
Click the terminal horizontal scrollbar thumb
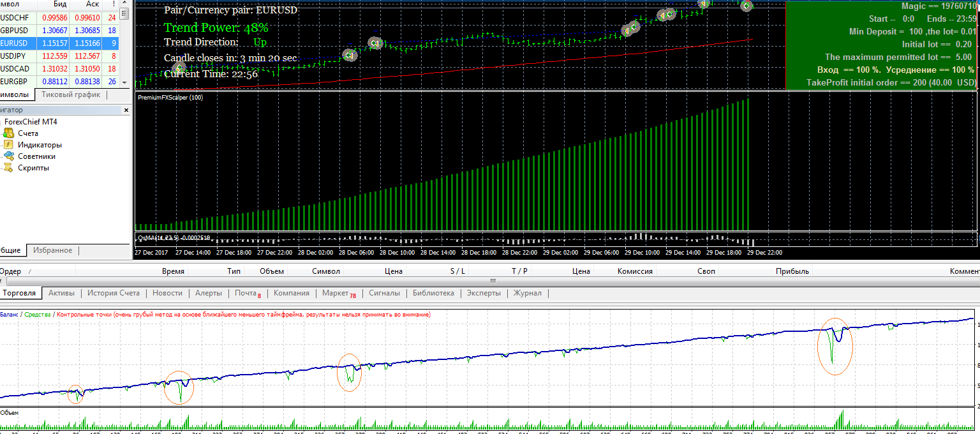click(492, 281)
